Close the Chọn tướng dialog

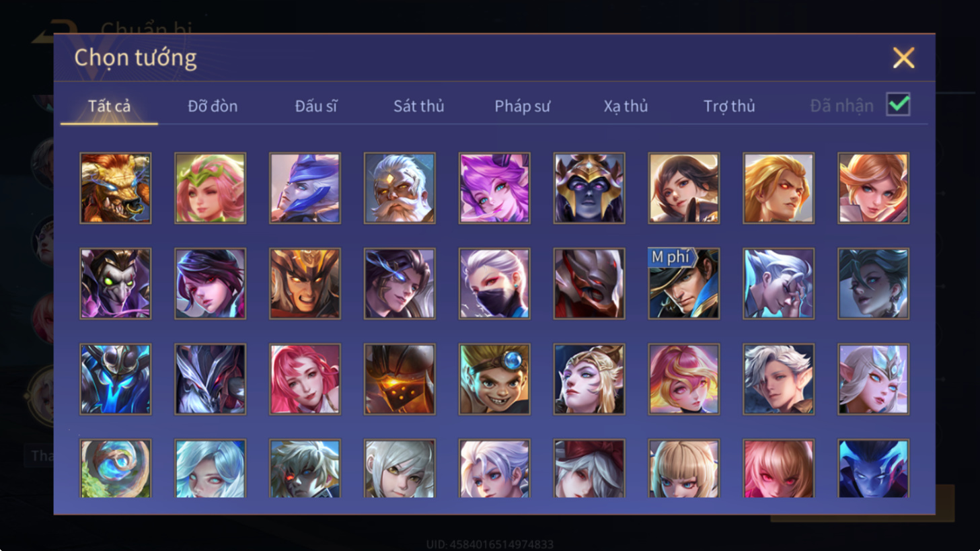tap(903, 58)
